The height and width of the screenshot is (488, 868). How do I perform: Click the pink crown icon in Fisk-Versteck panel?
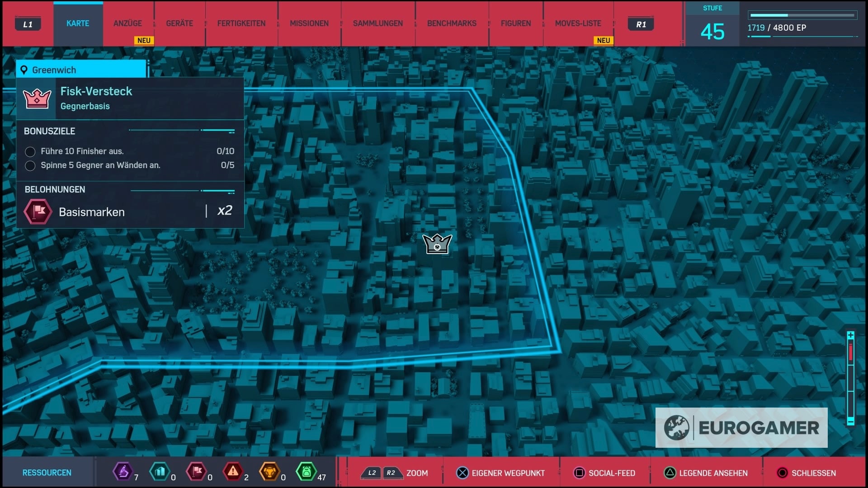pyautogui.click(x=37, y=98)
